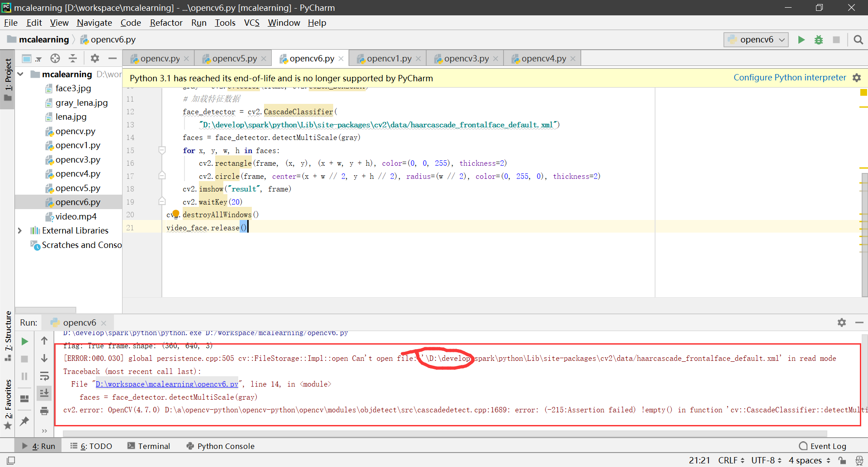Open Search Everywhere with the magnifier icon
868x467 pixels.
pos(858,40)
